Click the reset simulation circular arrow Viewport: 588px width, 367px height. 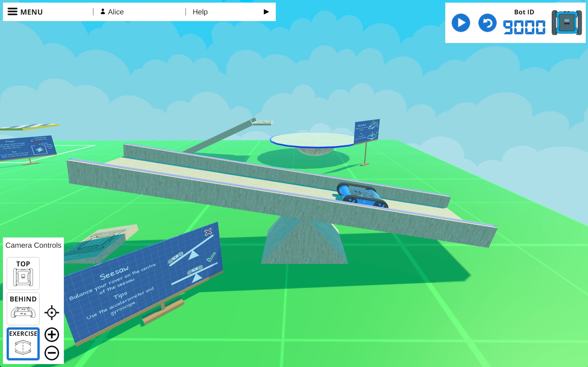487,23
